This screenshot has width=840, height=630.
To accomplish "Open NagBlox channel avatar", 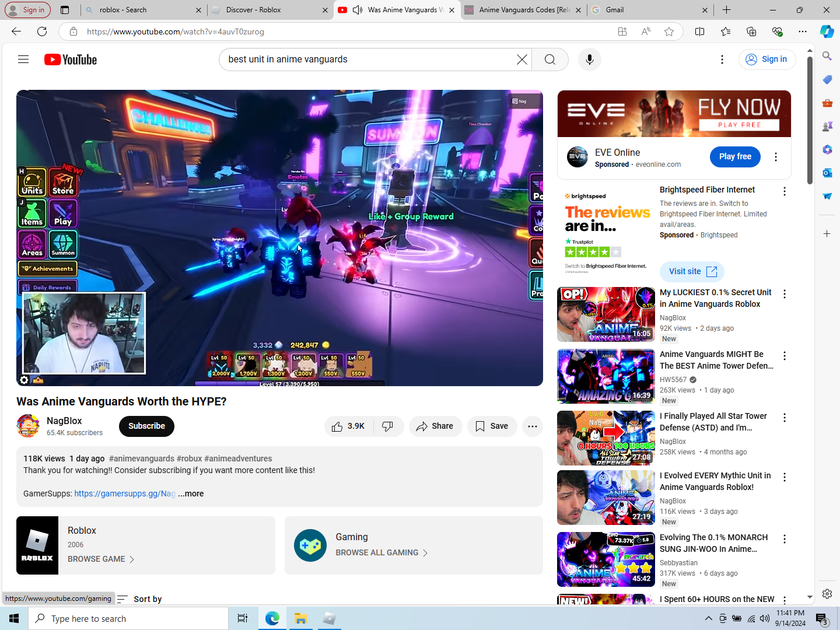I will pyautogui.click(x=28, y=426).
